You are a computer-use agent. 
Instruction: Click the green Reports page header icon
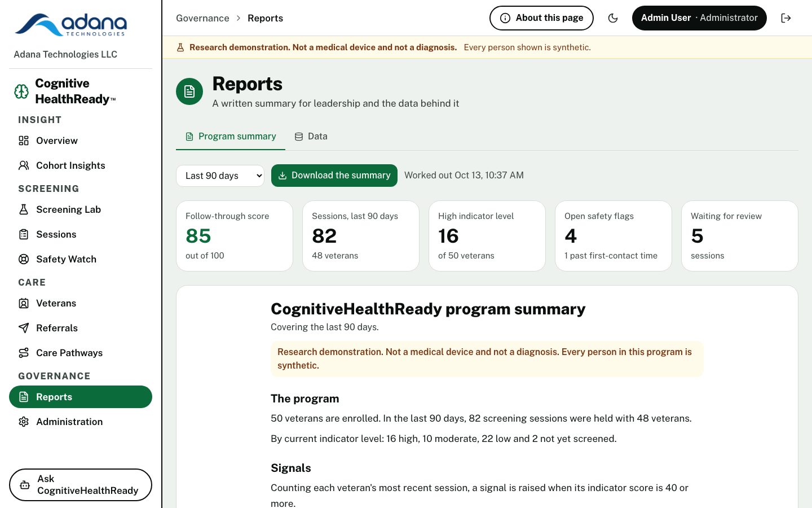click(x=189, y=91)
